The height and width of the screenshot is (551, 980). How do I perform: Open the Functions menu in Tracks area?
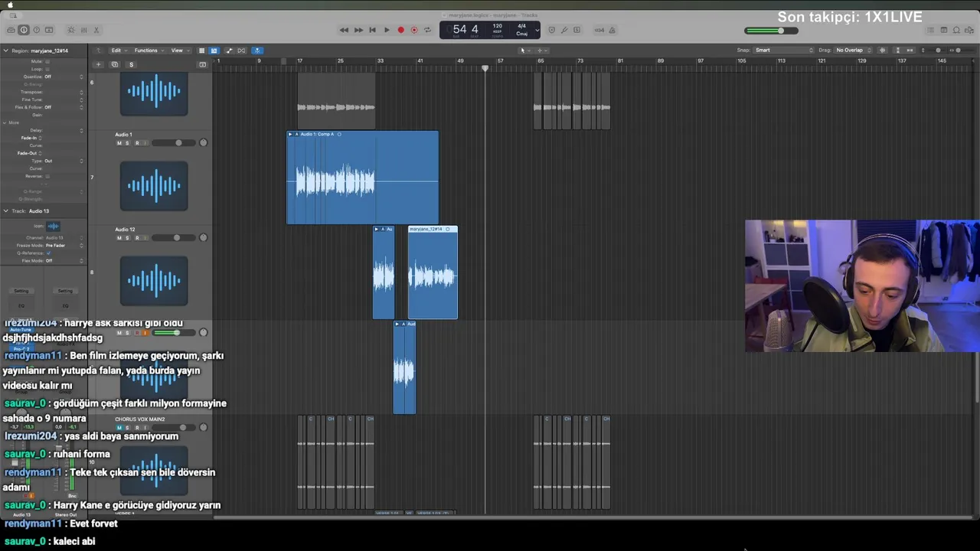click(x=149, y=51)
